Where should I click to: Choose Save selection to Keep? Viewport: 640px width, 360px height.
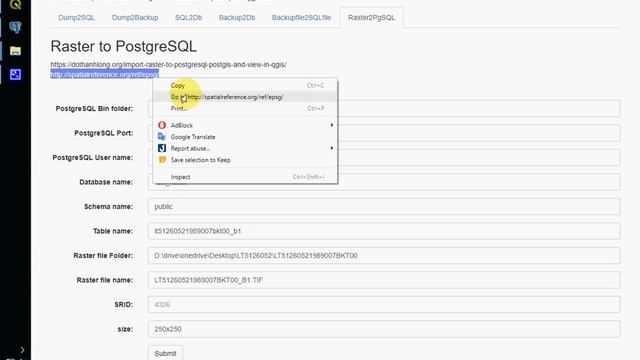click(245, 160)
